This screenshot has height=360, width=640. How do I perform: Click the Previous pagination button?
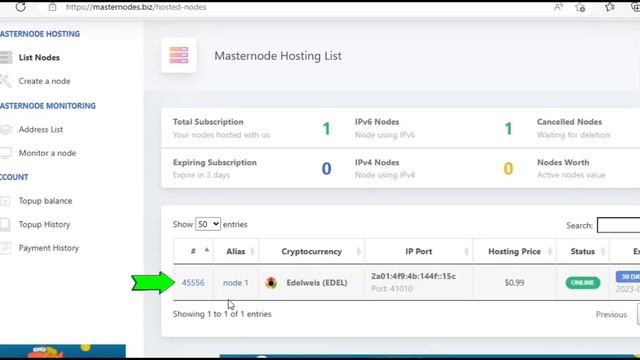pyautogui.click(x=611, y=314)
